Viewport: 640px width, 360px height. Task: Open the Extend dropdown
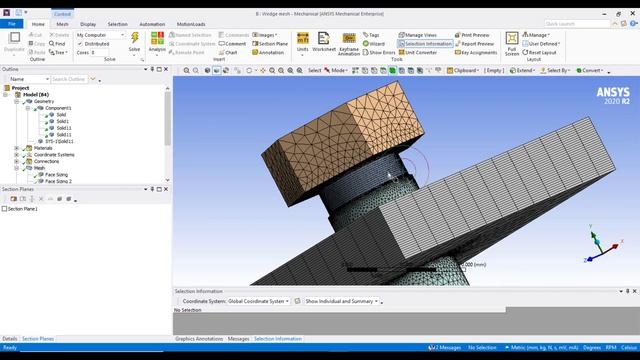[x=522, y=71]
